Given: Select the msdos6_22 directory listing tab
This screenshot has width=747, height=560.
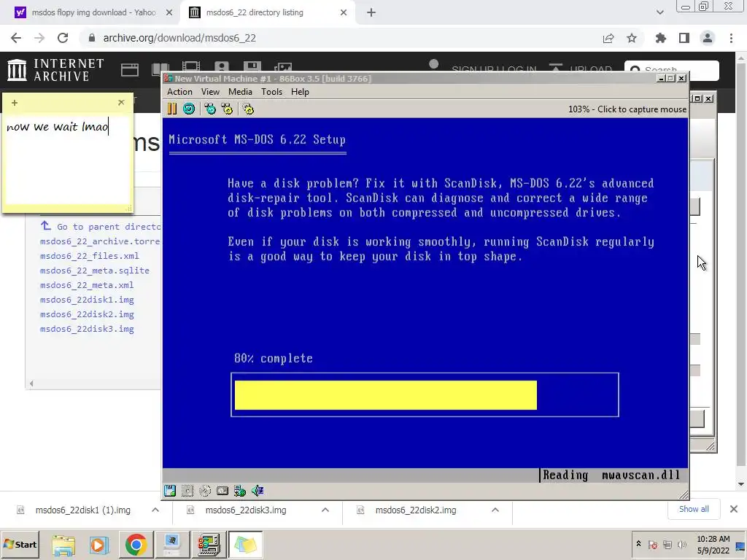Looking at the screenshot, I should point(255,12).
